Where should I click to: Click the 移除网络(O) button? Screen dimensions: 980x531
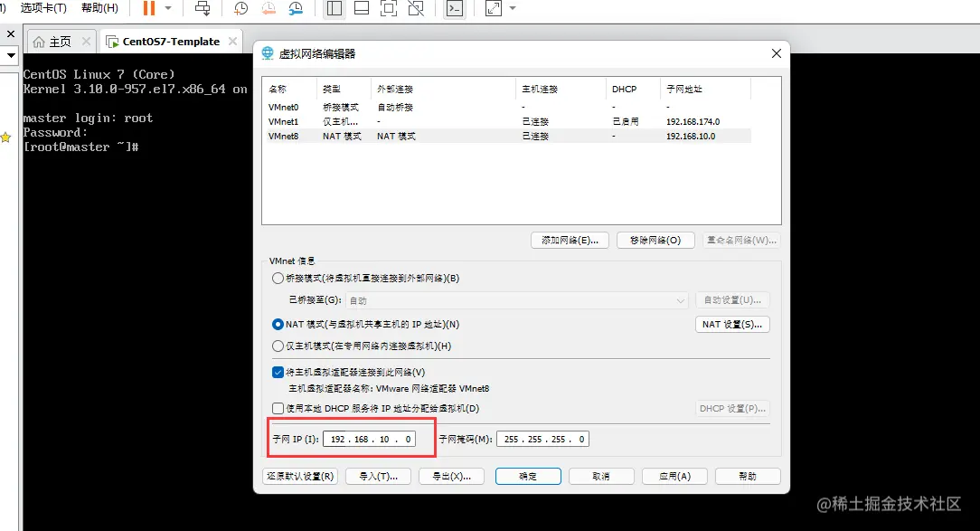[655, 240]
